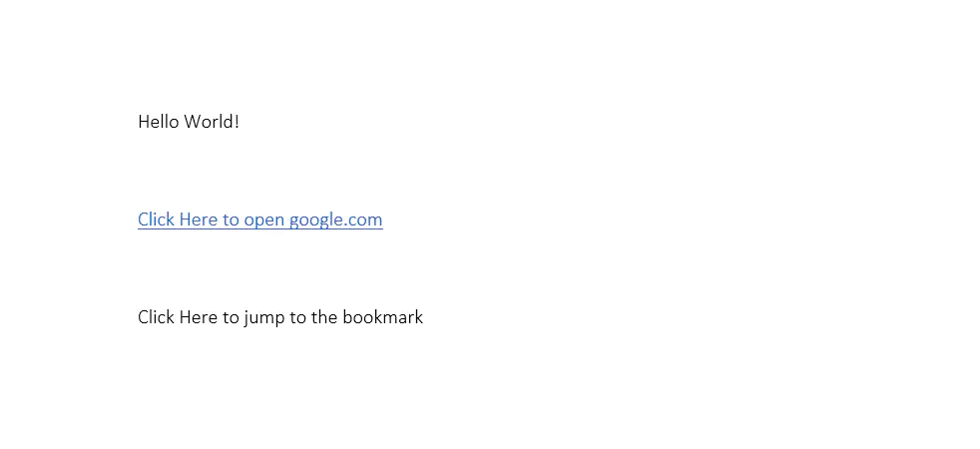Click "google.com" in the blue hyperlink

tap(335, 220)
